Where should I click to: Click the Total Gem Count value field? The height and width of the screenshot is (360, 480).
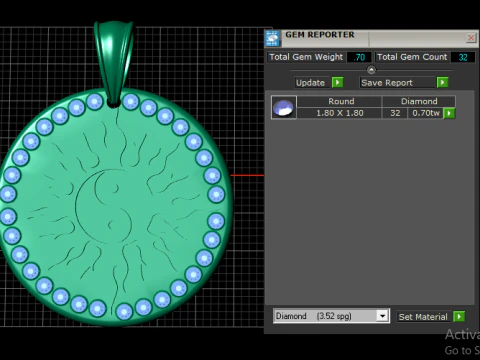[x=463, y=57]
